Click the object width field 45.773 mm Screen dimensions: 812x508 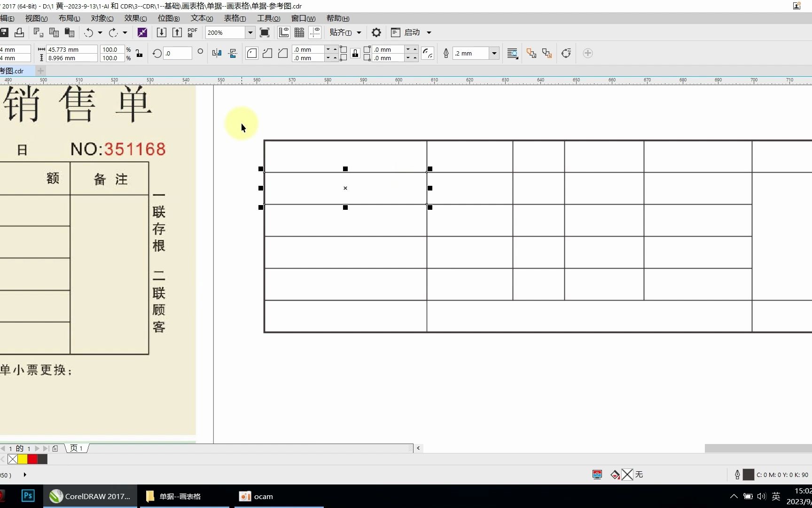point(72,49)
